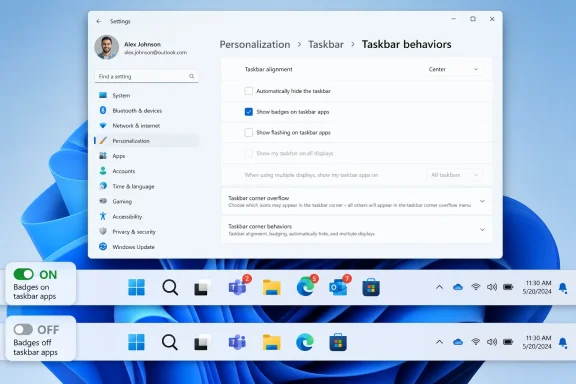Show hidden icons on badges-on taskbar

point(439,287)
